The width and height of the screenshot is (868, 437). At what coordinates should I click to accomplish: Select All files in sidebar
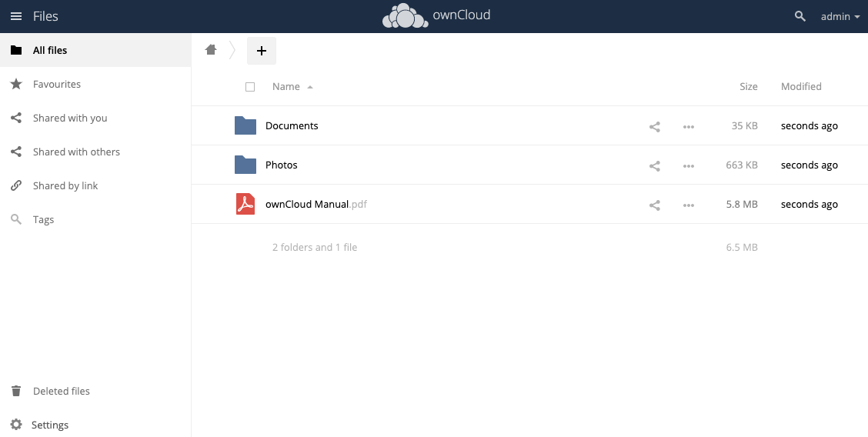(95, 50)
